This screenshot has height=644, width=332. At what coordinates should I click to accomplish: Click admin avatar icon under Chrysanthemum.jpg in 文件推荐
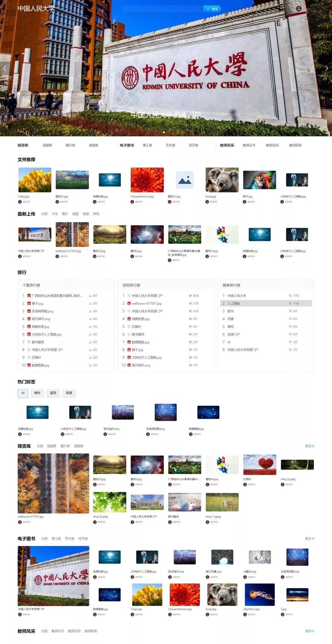click(x=132, y=202)
